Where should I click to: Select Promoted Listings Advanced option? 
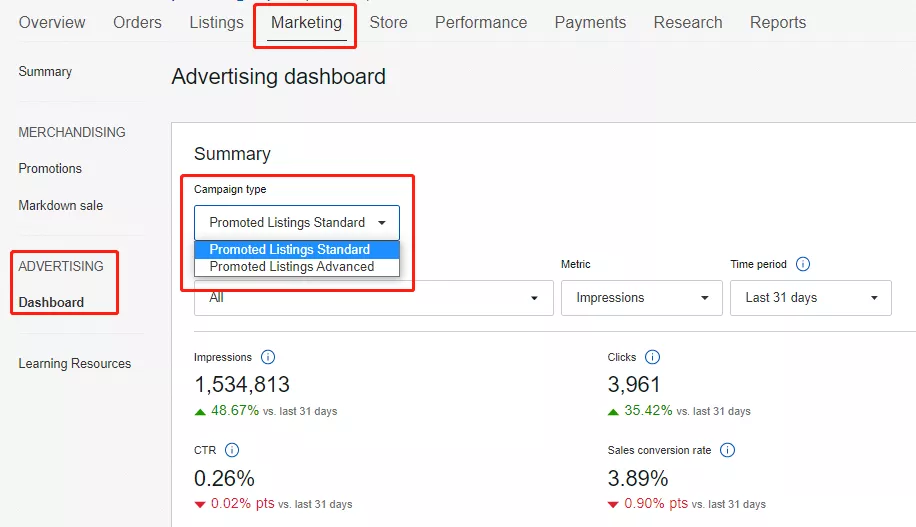click(292, 267)
